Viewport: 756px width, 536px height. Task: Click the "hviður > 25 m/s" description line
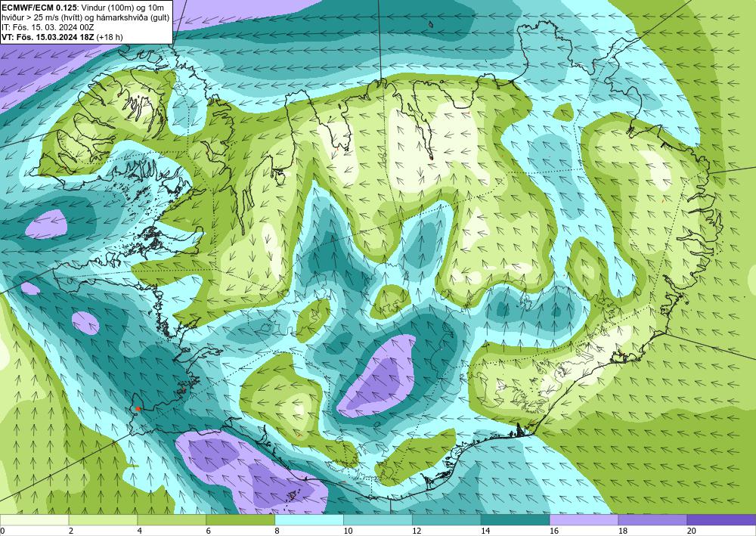point(85,17)
